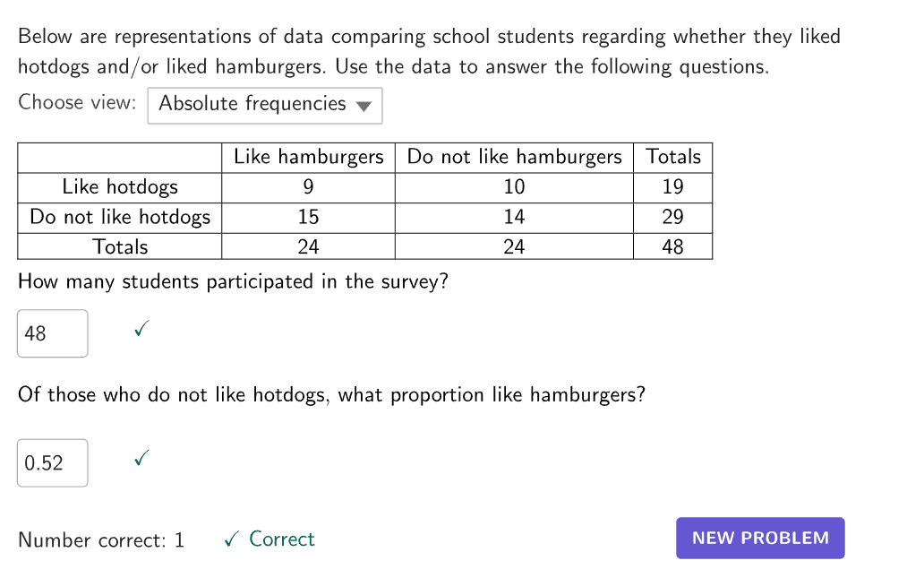
Task: Focus the survey participants answer field
Action: pos(53,333)
